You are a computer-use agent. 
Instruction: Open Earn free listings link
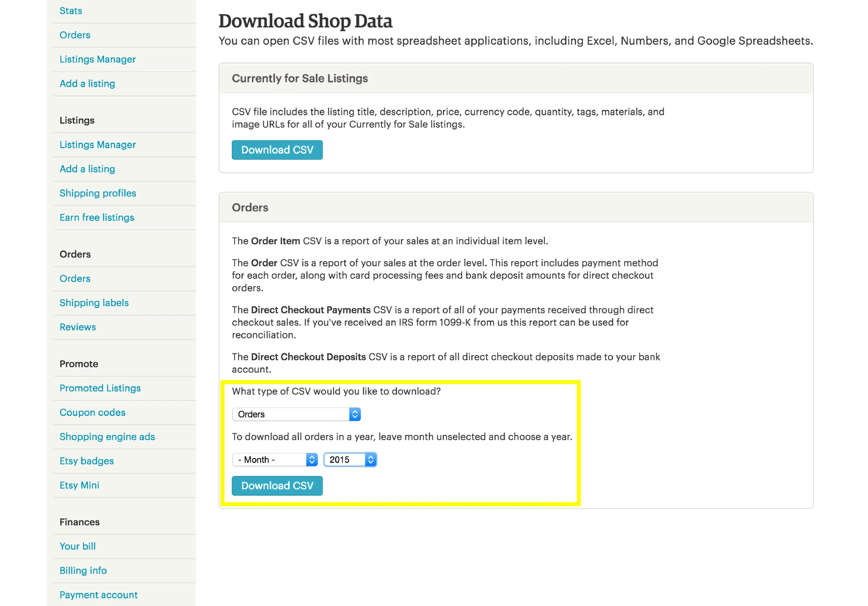(x=97, y=217)
